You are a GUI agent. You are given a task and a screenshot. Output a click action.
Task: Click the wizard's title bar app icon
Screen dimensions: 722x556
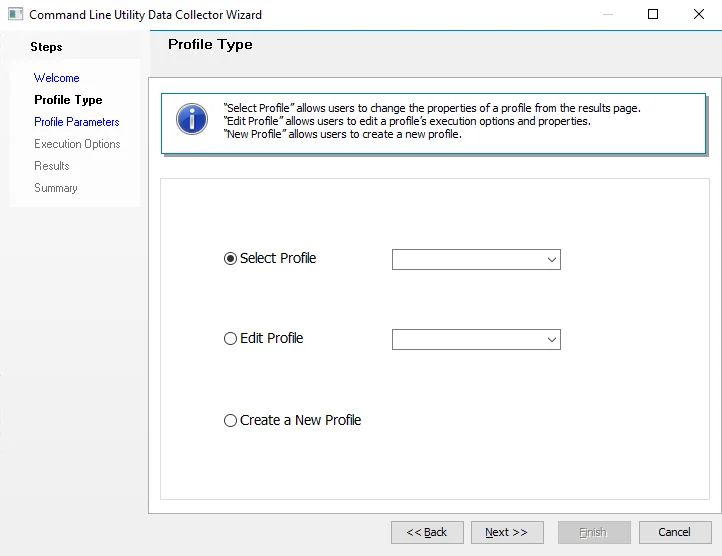(15, 14)
